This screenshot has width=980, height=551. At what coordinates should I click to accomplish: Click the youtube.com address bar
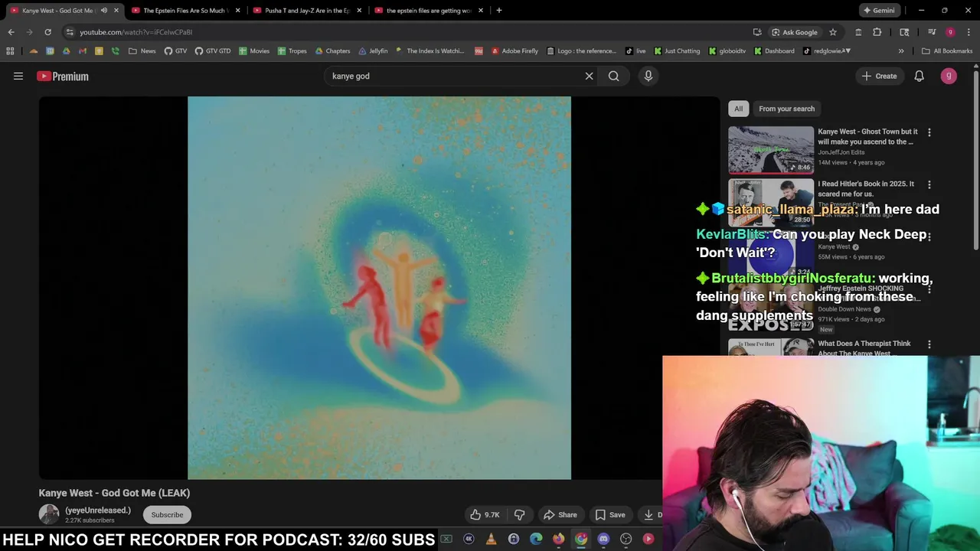tap(413, 32)
